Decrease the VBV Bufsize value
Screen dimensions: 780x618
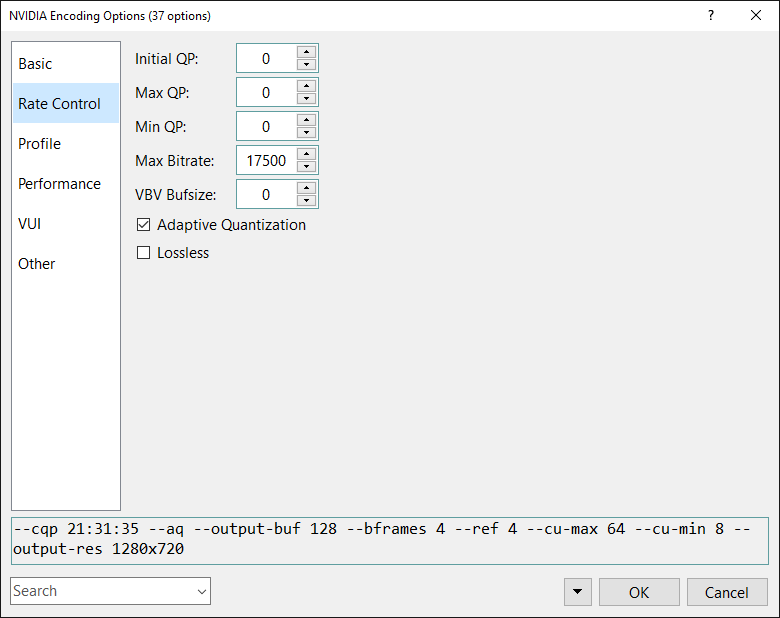pos(306,200)
